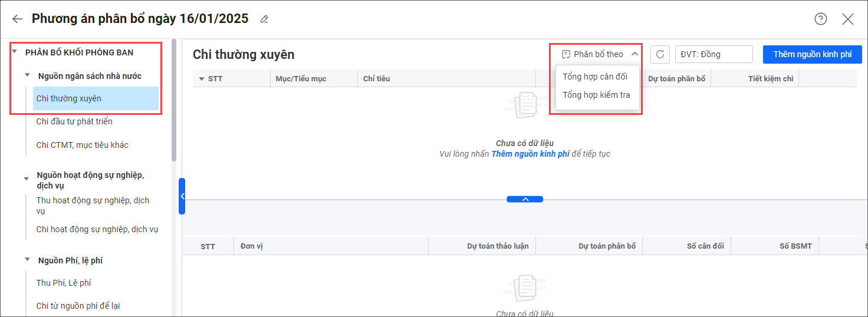The height and width of the screenshot is (317, 868).
Task: Open the ĐVT: Đồng unit field
Action: pos(714,54)
